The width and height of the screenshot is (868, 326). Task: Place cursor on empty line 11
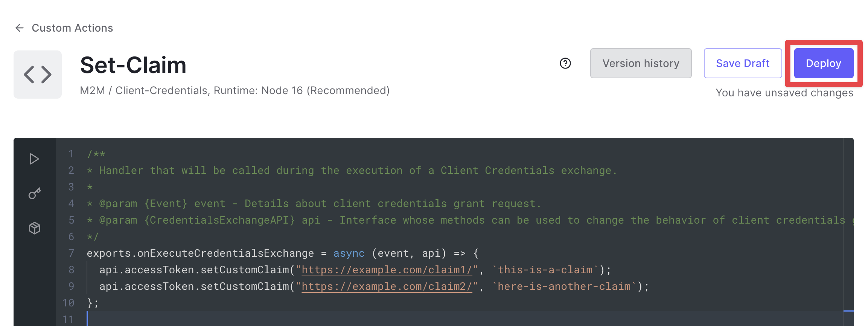[x=263, y=319]
